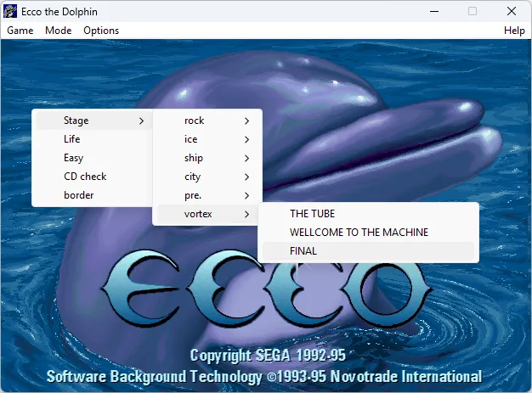Close the Ecco the Dolphin window

click(512, 11)
